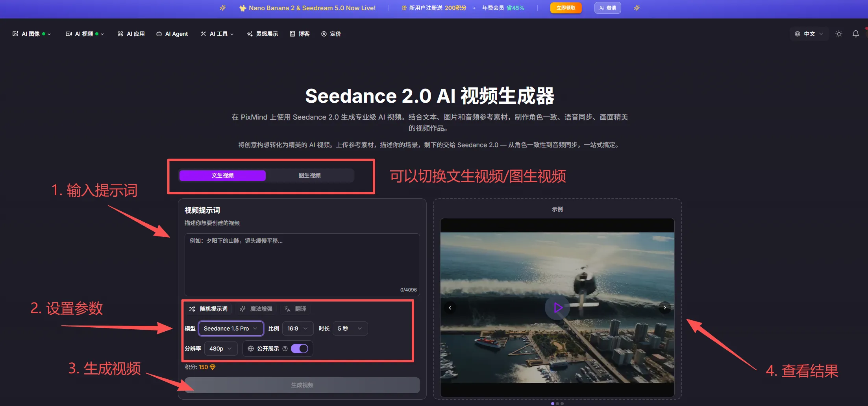Switch to 文生视频 tab
The image size is (868, 406).
point(222,175)
